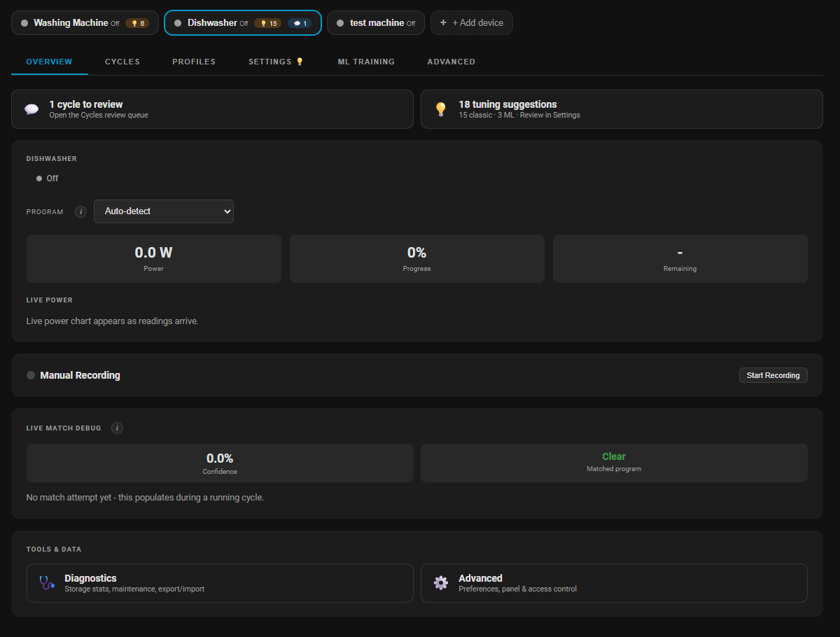Open the Advanced preferences card
The height and width of the screenshot is (637, 840).
614,583
